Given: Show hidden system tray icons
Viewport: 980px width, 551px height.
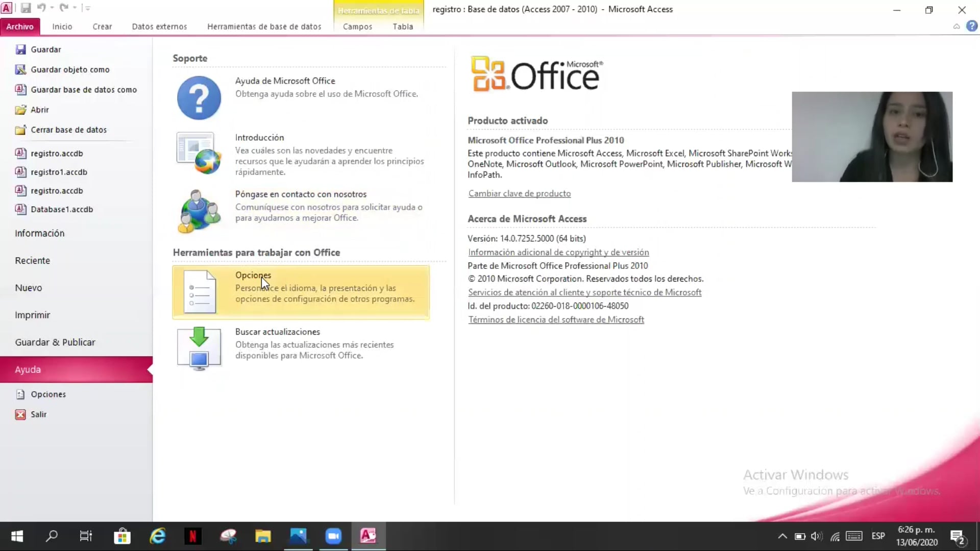Looking at the screenshot, I should pos(782,536).
